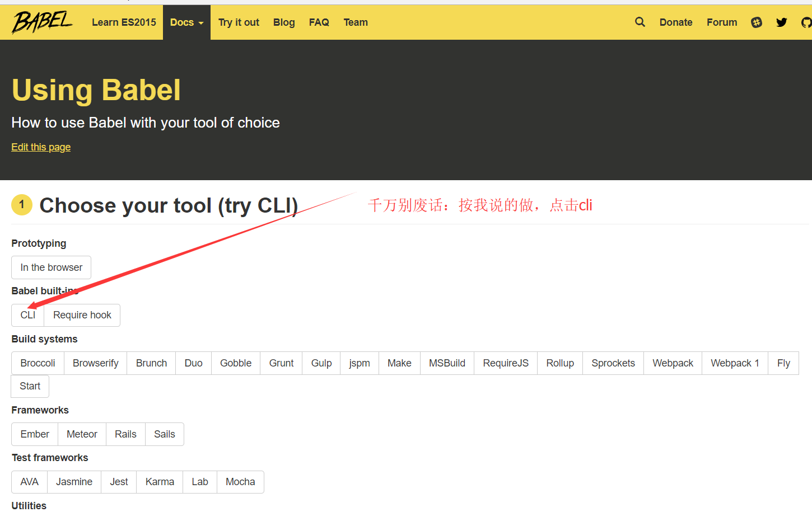Select In the browser option

51,267
